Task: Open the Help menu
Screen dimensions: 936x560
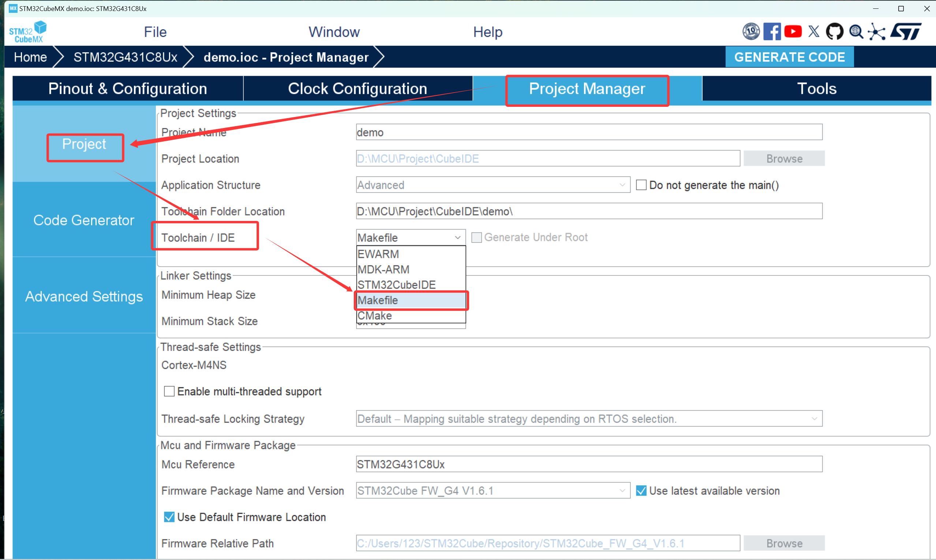Action: [x=488, y=32]
